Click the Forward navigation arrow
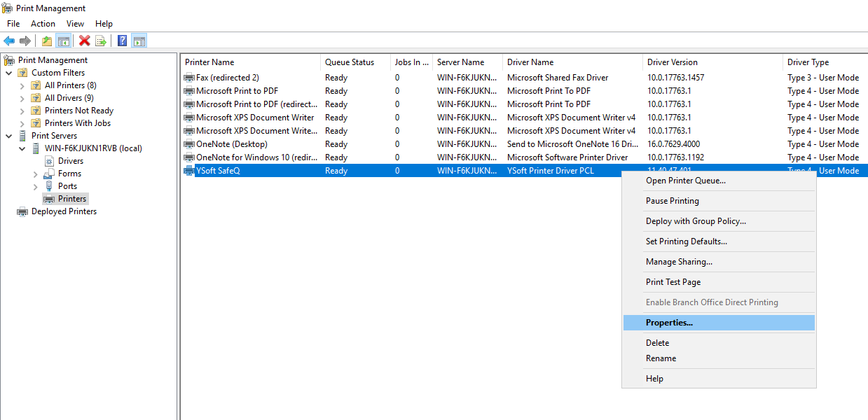Viewport: 868px width, 420px height. tap(25, 41)
